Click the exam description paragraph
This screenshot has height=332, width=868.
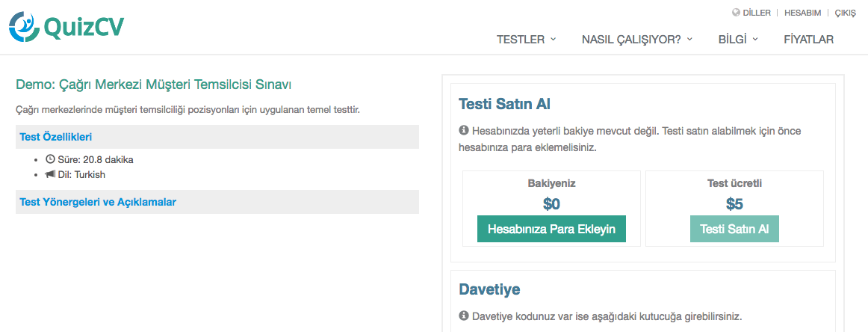tap(188, 110)
